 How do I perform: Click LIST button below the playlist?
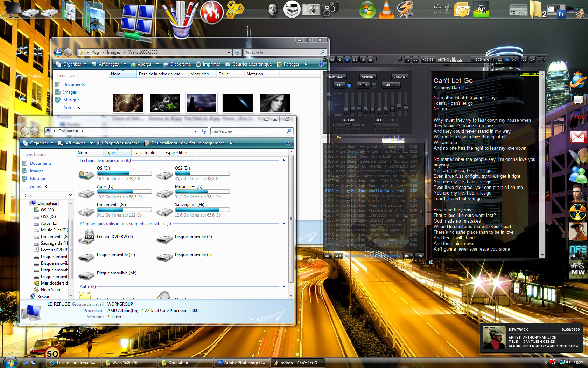(419, 256)
